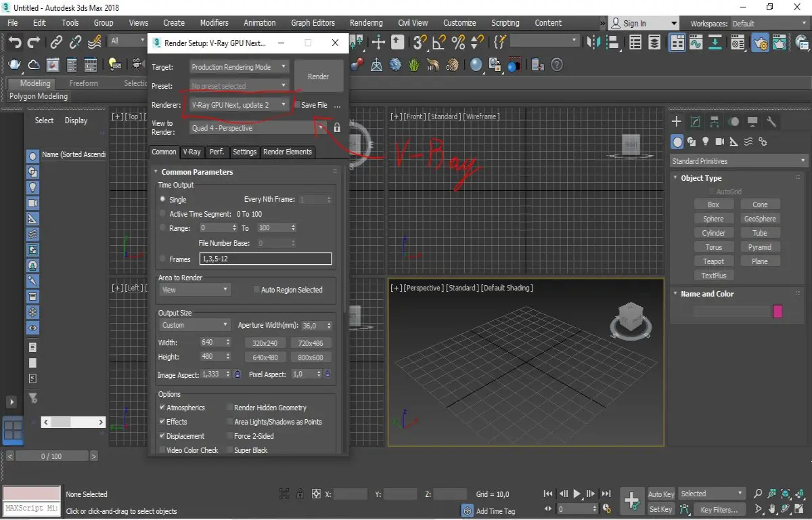Screen dimensions: 812x520
Task: Click the Bind to Space Warp icon
Action: (95, 42)
